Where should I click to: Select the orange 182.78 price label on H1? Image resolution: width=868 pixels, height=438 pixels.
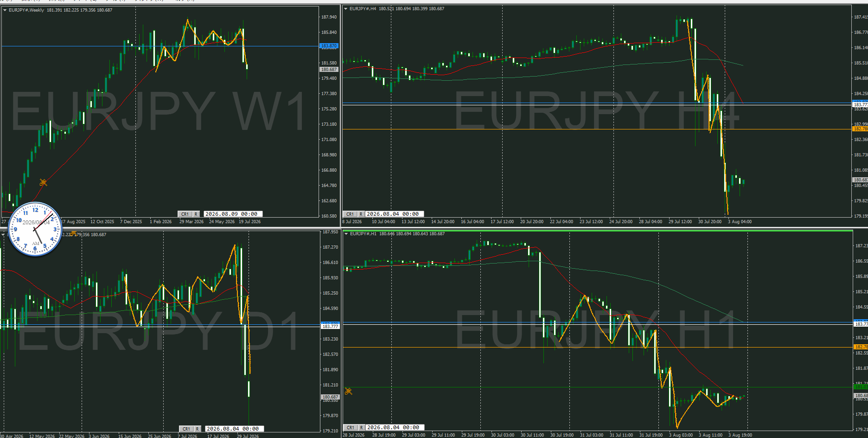point(861,347)
